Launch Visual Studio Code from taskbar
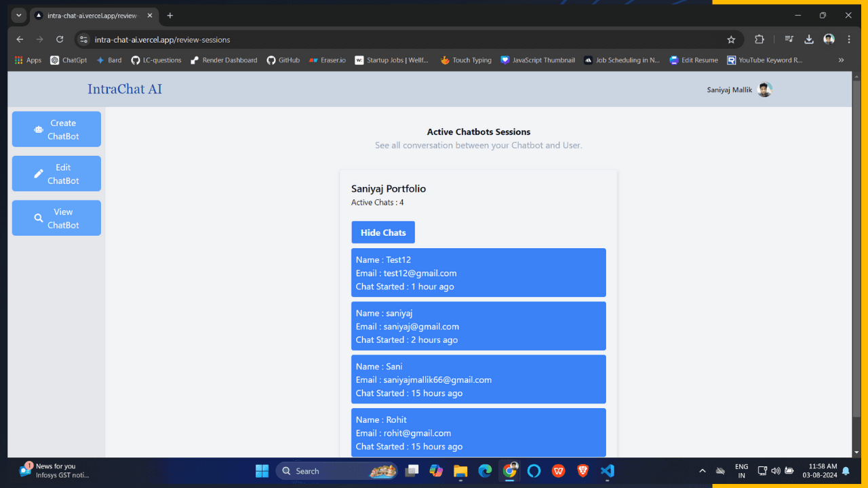This screenshot has width=868, height=488. click(608, 471)
